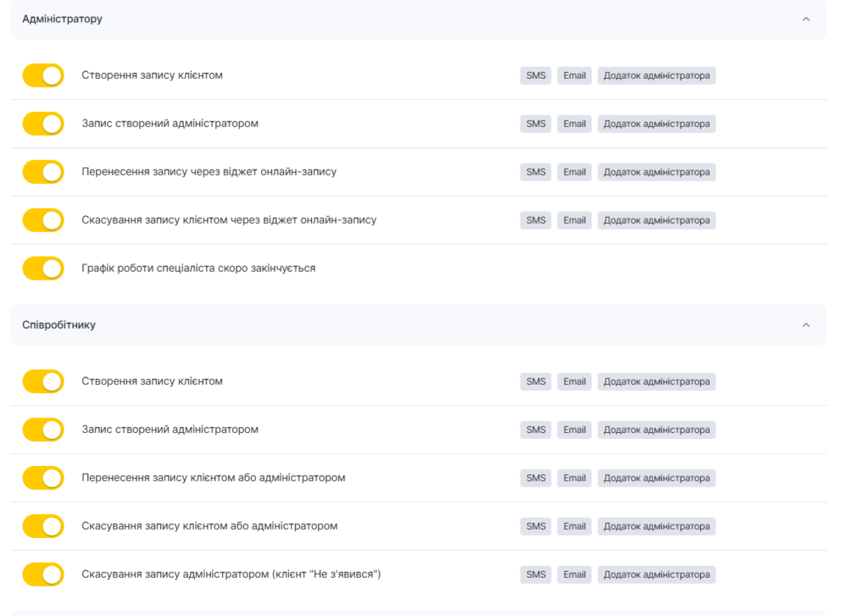Viewport: 868px width, 616px height.
Task: Click the Графік роботи спеціаліста скоро закінчується label
Action: coord(198,269)
